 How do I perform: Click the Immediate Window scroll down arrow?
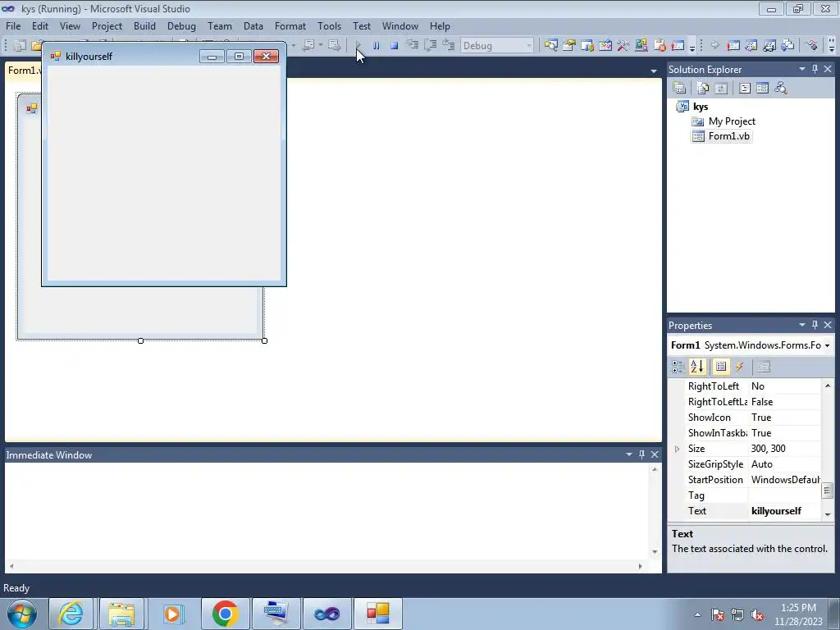pos(654,552)
